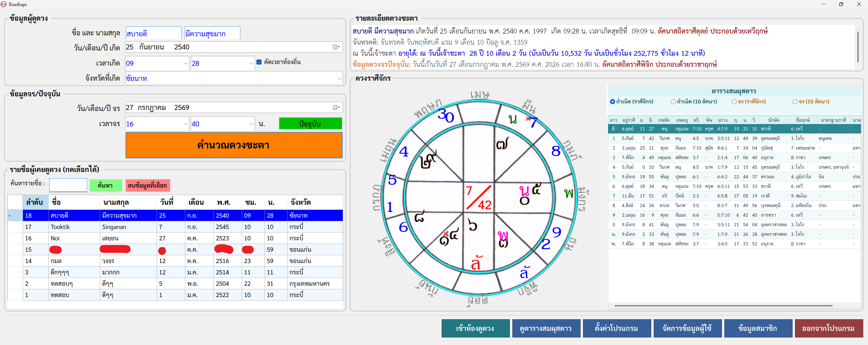The width and height of the screenshot is (868, 345).
Task: Click the green พ symbol in zodiac wheel
Action: pyautogui.click(x=568, y=193)
